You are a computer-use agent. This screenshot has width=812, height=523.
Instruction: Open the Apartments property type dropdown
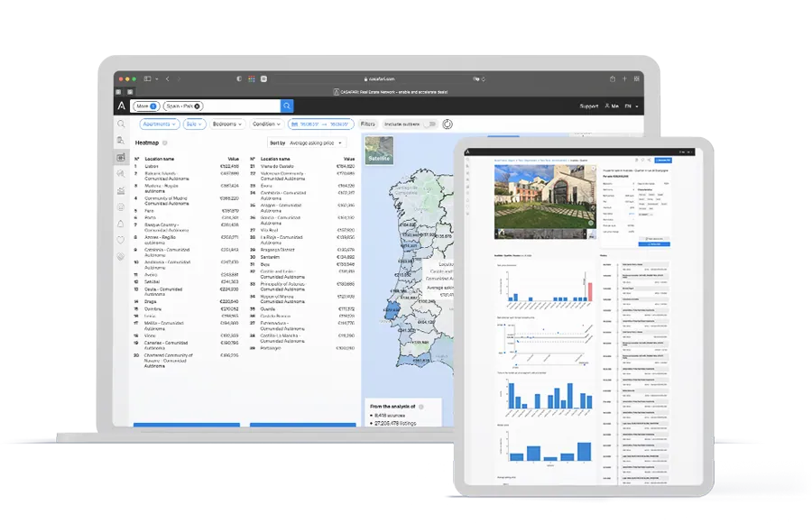coord(159,124)
